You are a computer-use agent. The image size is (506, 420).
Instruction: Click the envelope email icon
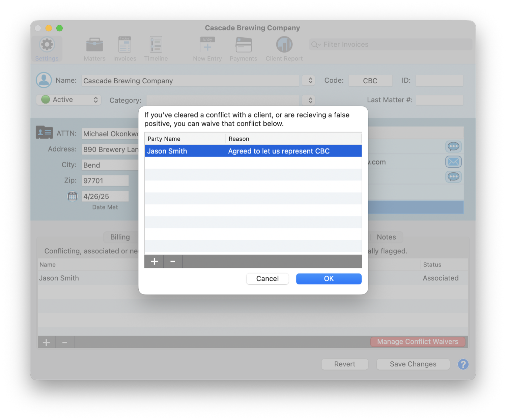coord(453,162)
